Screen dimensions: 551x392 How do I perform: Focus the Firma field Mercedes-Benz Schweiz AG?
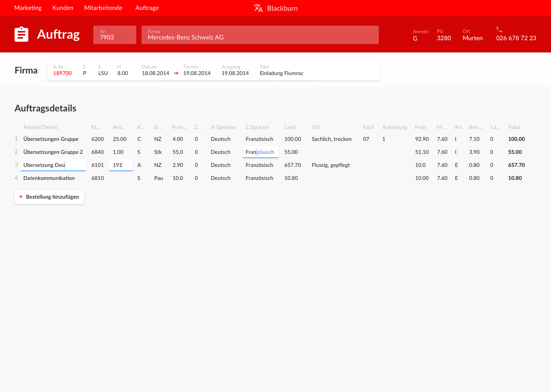(x=260, y=35)
